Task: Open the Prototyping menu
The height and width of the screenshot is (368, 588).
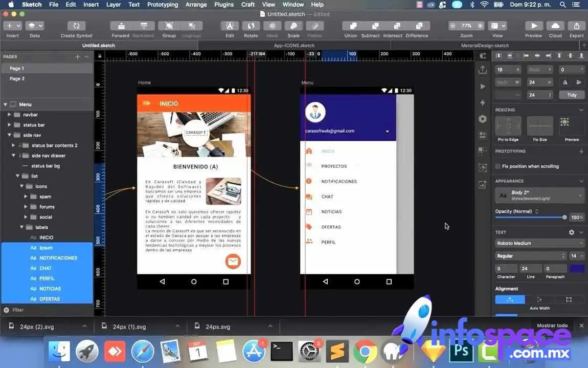Action: point(163,5)
